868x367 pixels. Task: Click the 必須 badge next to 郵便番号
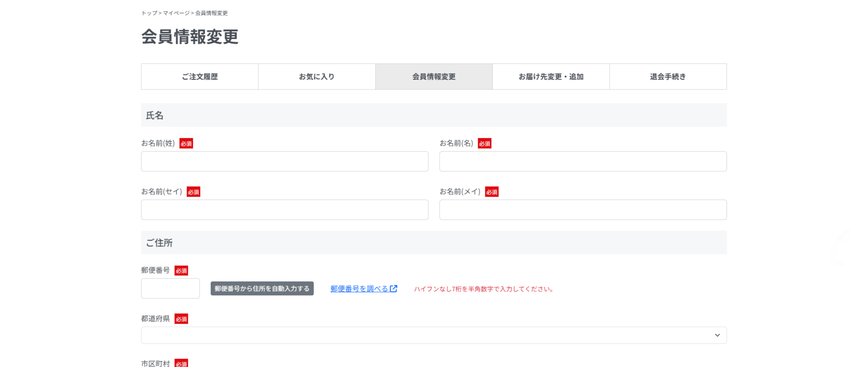point(181,270)
